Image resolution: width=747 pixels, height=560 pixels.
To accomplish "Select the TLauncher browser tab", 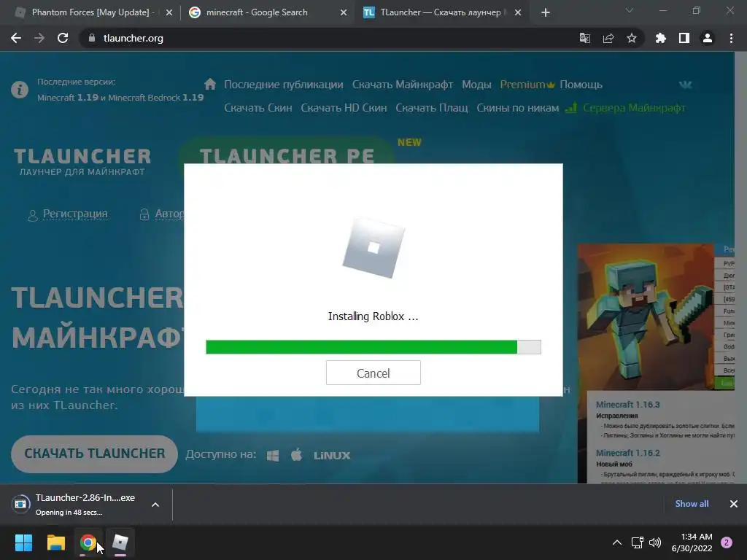I will pyautogui.click(x=441, y=12).
